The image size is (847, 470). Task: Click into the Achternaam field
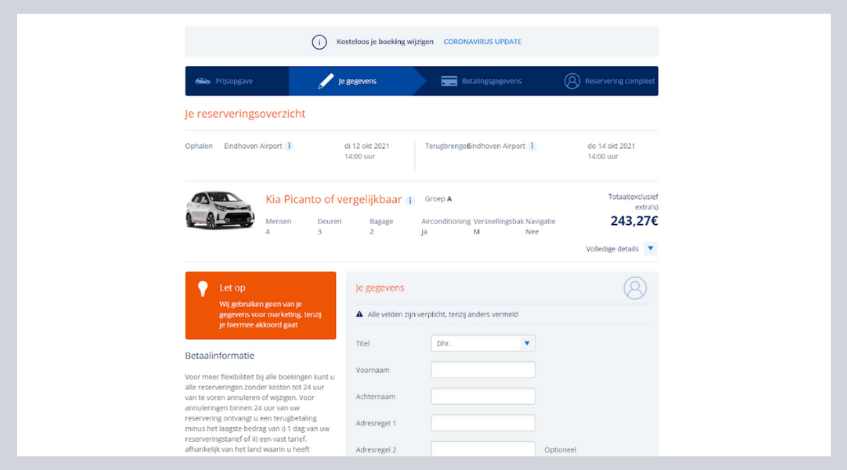point(483,396)
